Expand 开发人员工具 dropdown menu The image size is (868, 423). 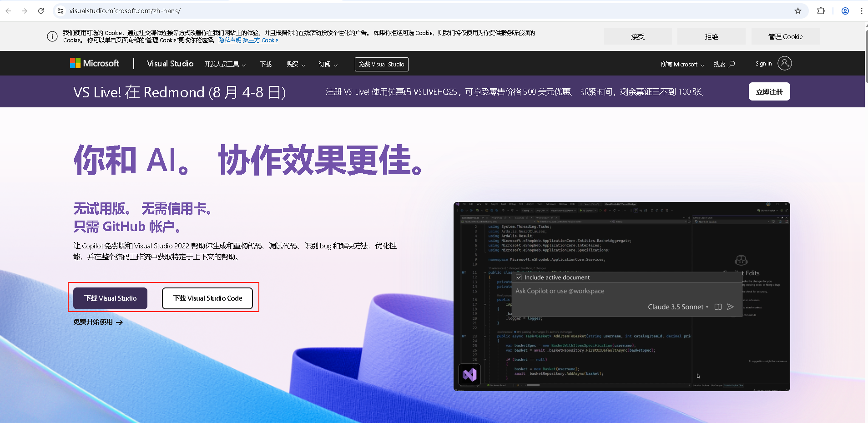coord(225,64)
